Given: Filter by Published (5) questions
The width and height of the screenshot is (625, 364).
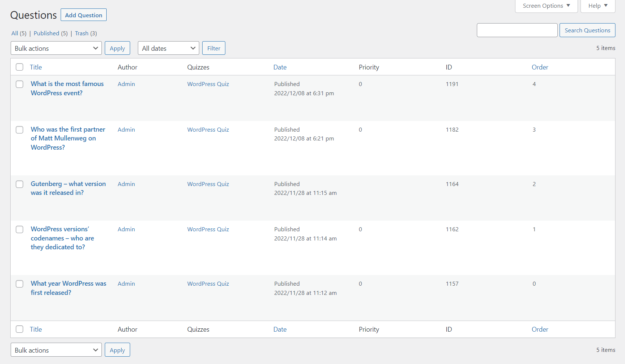Looking at the screenshot, I should pyautogui.click(x=51, y=33).
